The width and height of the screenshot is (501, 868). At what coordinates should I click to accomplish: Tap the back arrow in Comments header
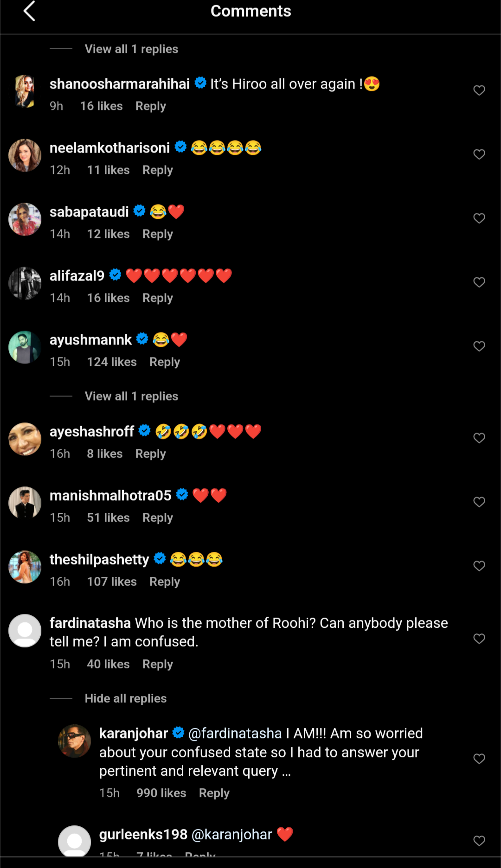pos(29,11)
